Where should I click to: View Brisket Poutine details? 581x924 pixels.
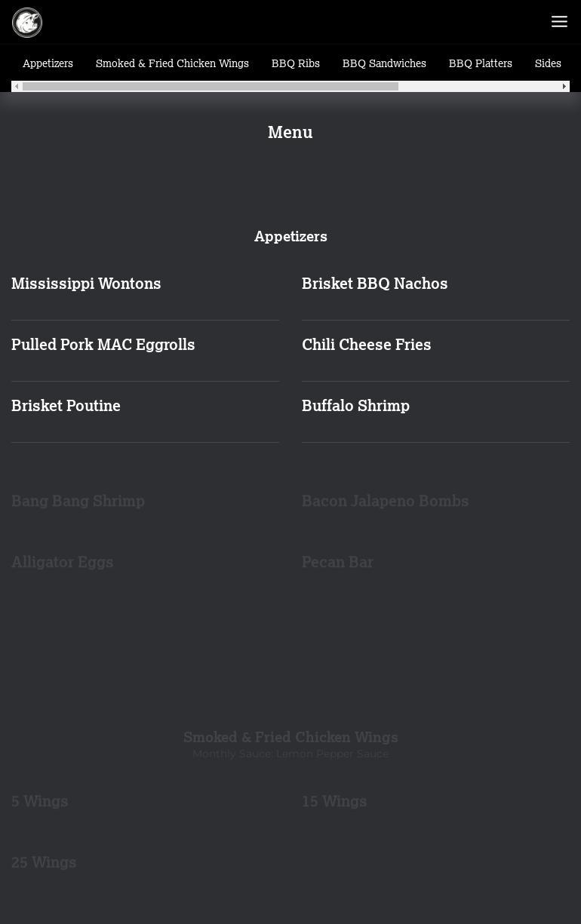click(x=66, y=406)
